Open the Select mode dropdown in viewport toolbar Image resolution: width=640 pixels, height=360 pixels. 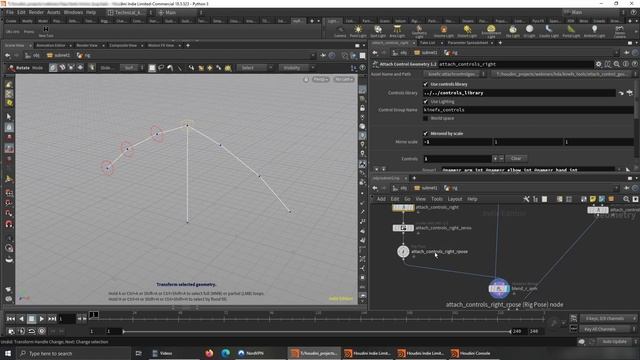coord(256,68)
